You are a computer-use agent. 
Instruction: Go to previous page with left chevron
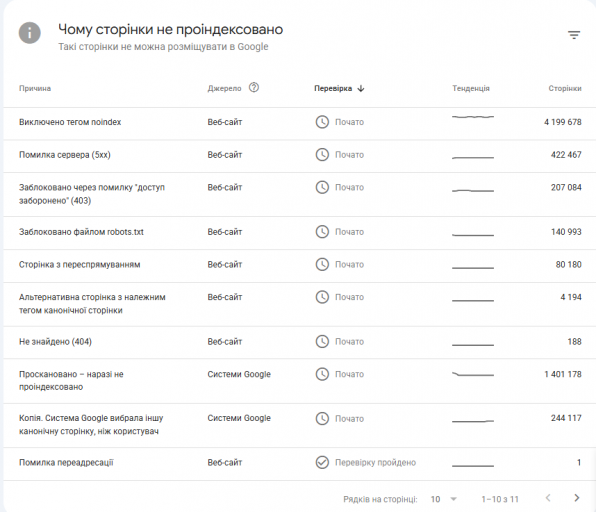click(x=548, y=498)
